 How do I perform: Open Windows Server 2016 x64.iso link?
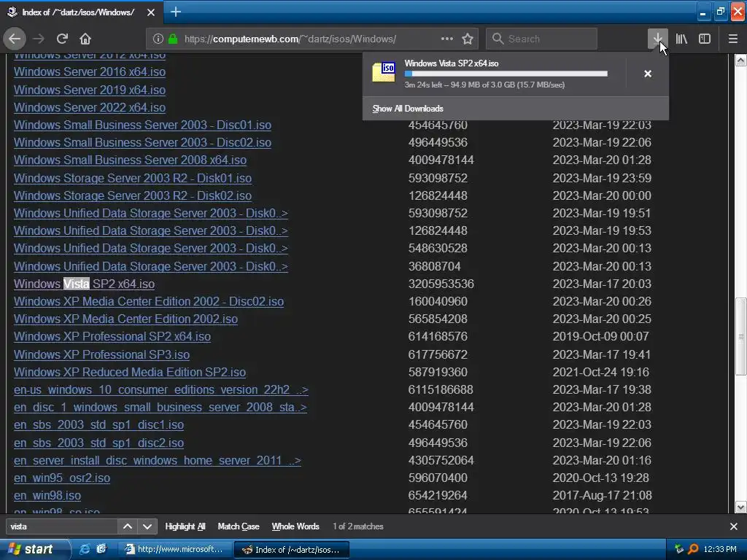90,72
